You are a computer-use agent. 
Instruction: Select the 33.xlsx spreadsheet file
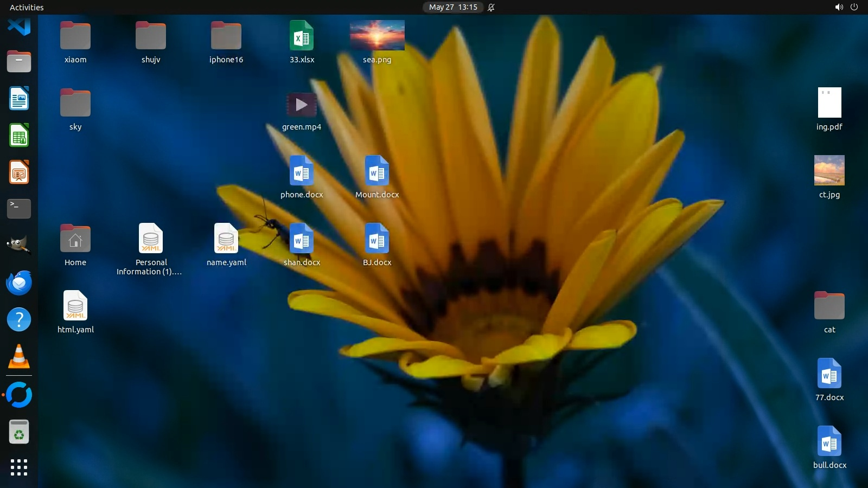[x=302, y=36]
